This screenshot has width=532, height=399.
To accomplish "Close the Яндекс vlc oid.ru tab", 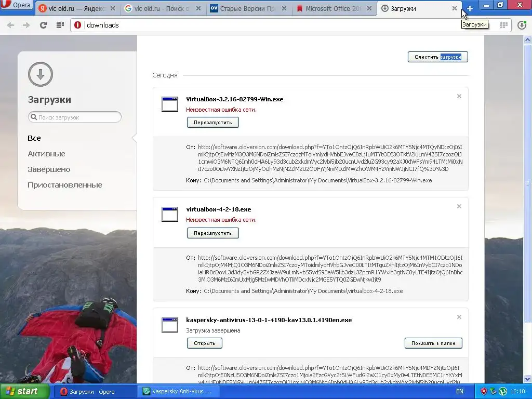I will click(113, 8).
